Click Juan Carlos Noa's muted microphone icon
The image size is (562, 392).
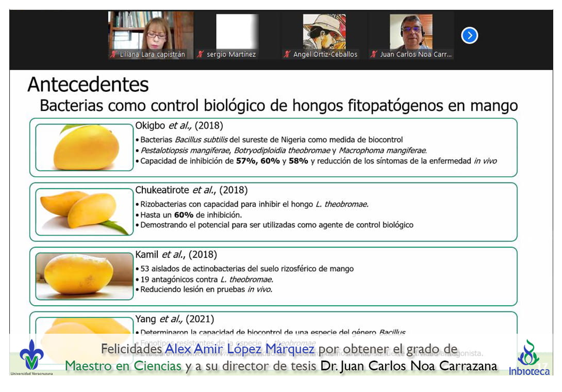point(373,54)
